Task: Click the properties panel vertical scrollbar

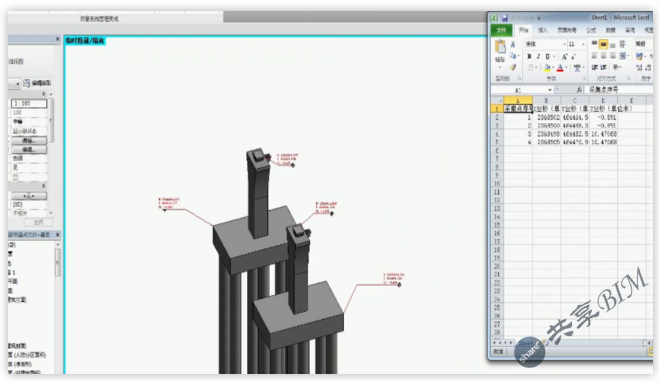Action: [x=51, y=120]
